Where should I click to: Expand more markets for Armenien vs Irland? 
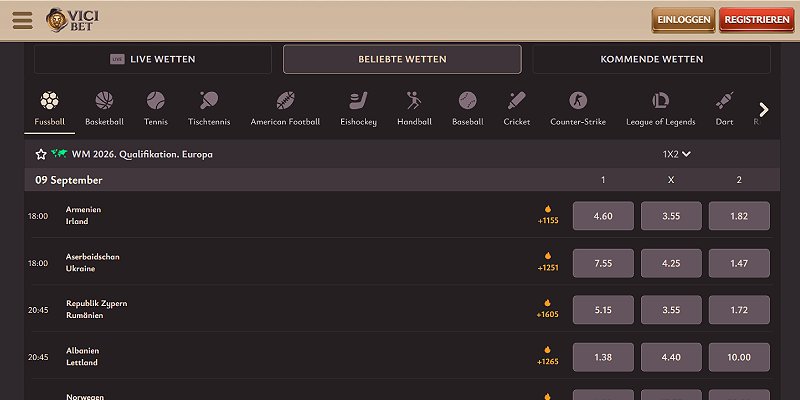coord(547,215)
